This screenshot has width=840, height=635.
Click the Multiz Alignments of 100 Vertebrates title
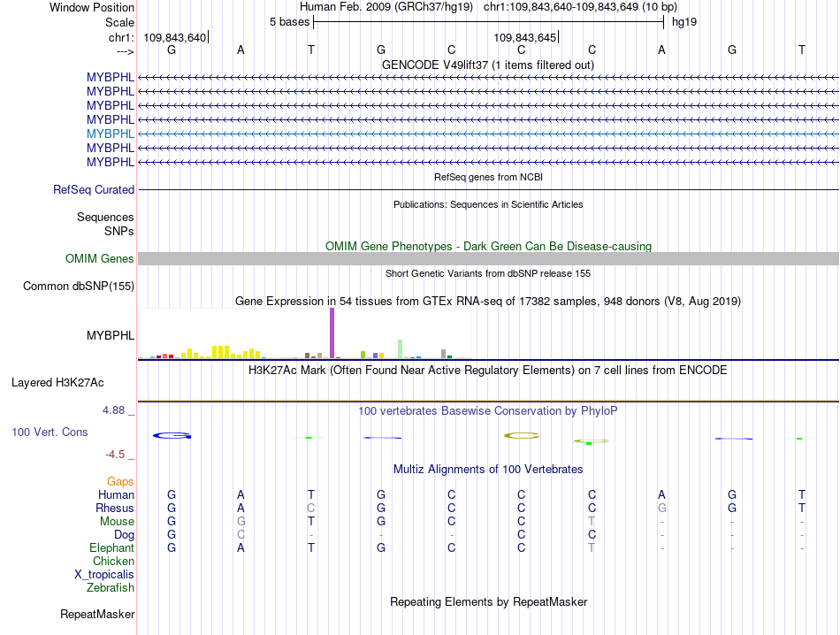(x=487, y=470)
